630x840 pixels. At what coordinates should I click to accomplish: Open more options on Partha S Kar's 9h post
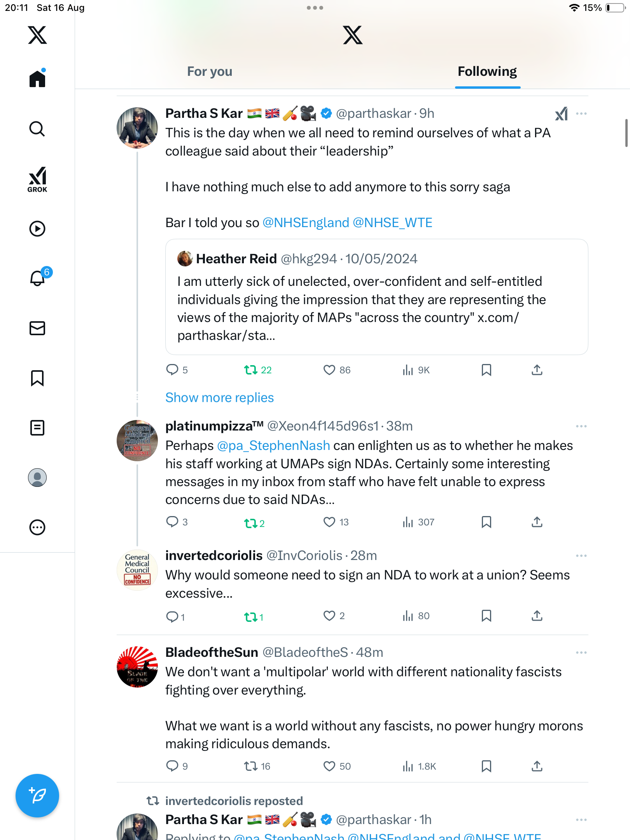tap(581, 114)
